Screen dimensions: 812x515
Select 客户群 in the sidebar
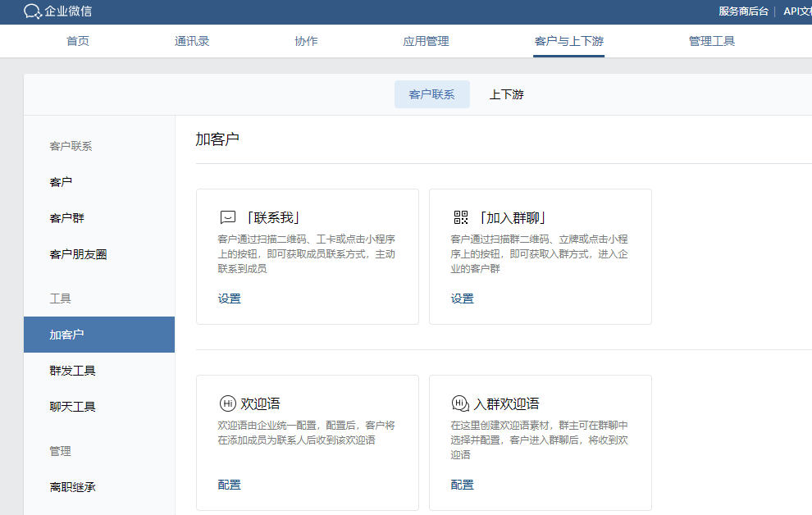[x=67, y=217]
